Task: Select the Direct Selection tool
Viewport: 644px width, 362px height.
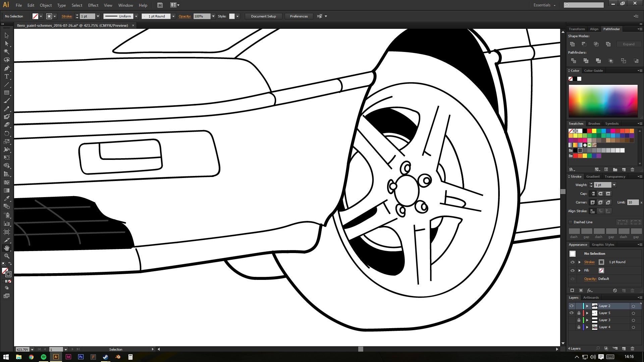Action: tap(6, 43)
